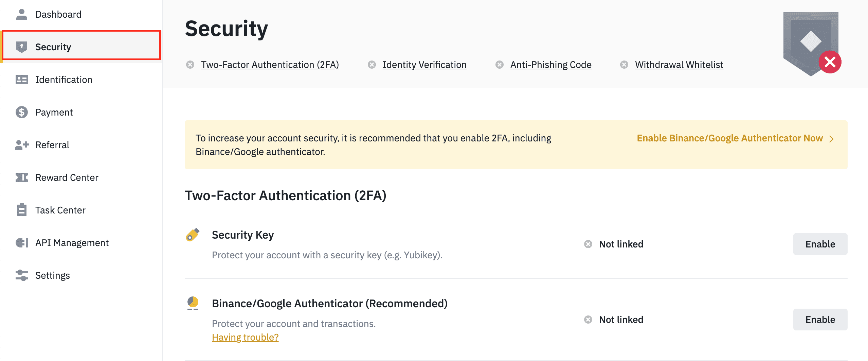Click the Task Center clipboard icon

tap(22, 210)
